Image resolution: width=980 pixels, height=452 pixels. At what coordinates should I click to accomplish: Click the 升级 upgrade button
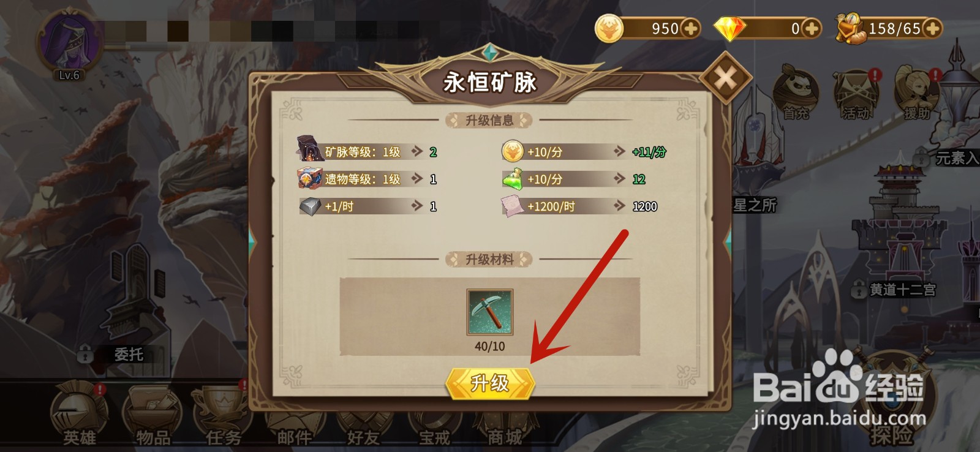click(x=490, y=383)
